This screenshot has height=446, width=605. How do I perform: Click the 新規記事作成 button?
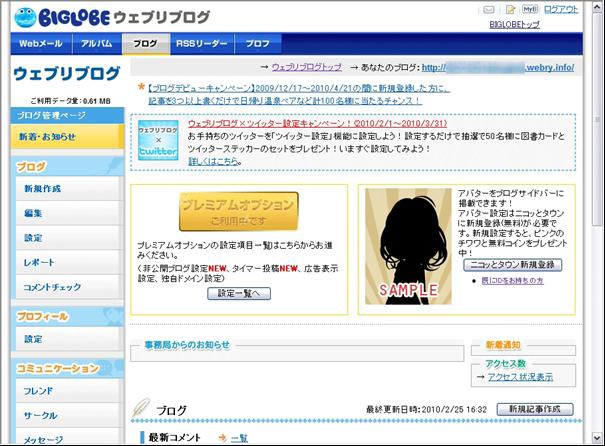click(535, 409)
